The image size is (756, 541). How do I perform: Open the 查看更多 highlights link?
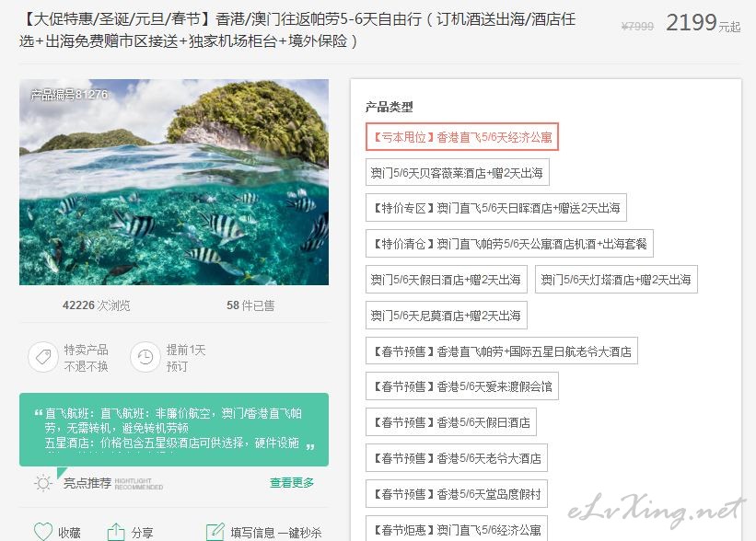tap(292, 482)
